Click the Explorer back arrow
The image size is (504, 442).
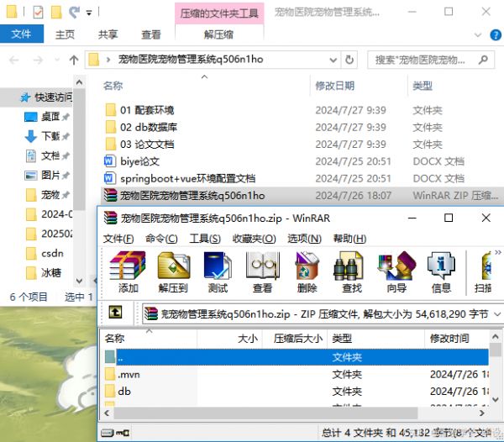(14, 60)
